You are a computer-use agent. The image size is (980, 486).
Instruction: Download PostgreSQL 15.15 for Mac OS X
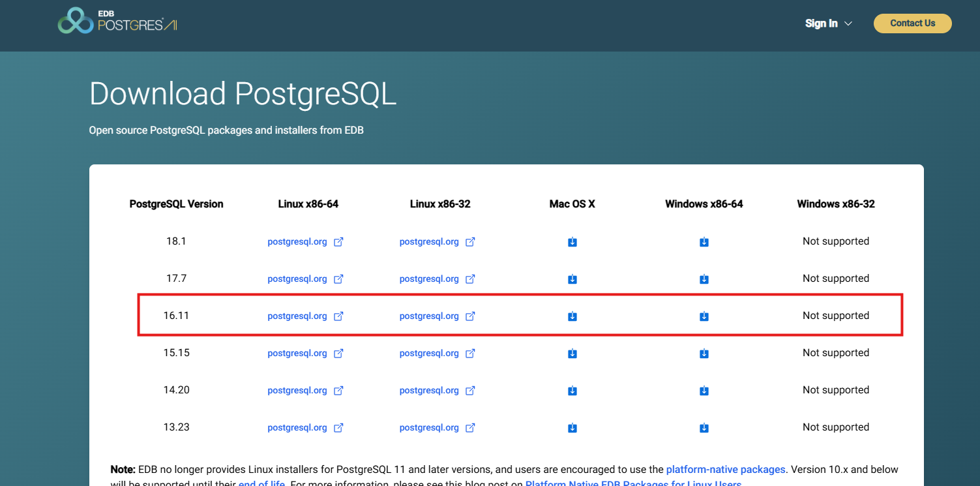pos(572,354)
